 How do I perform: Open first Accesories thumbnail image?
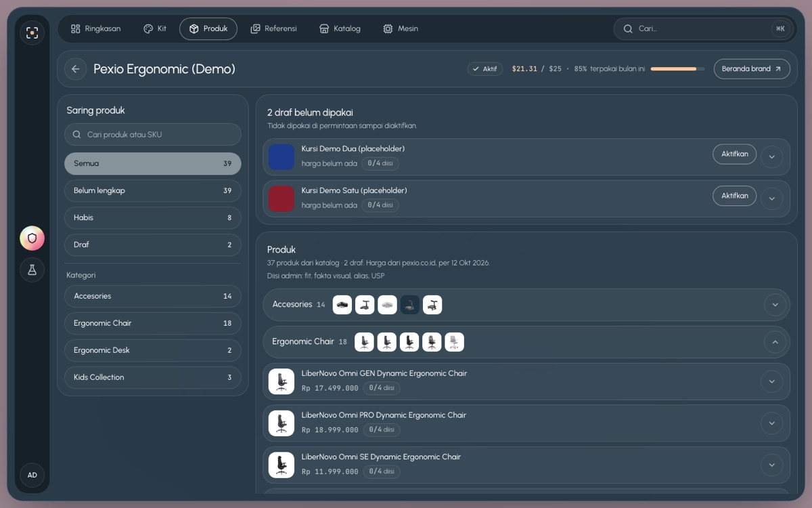[342, 305]
